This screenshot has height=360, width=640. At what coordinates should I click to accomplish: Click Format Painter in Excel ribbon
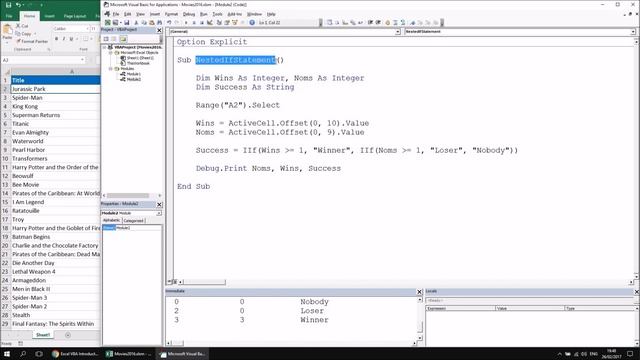tap(32, 41)
